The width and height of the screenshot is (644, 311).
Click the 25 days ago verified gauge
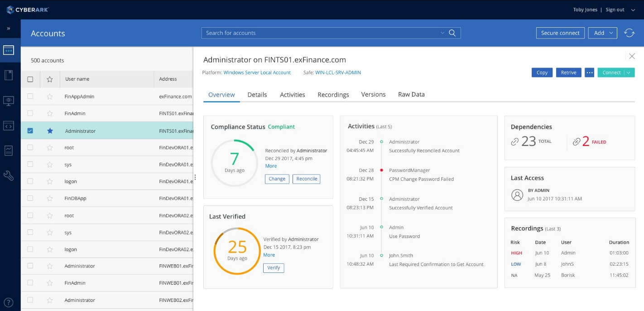coord(237,251)
